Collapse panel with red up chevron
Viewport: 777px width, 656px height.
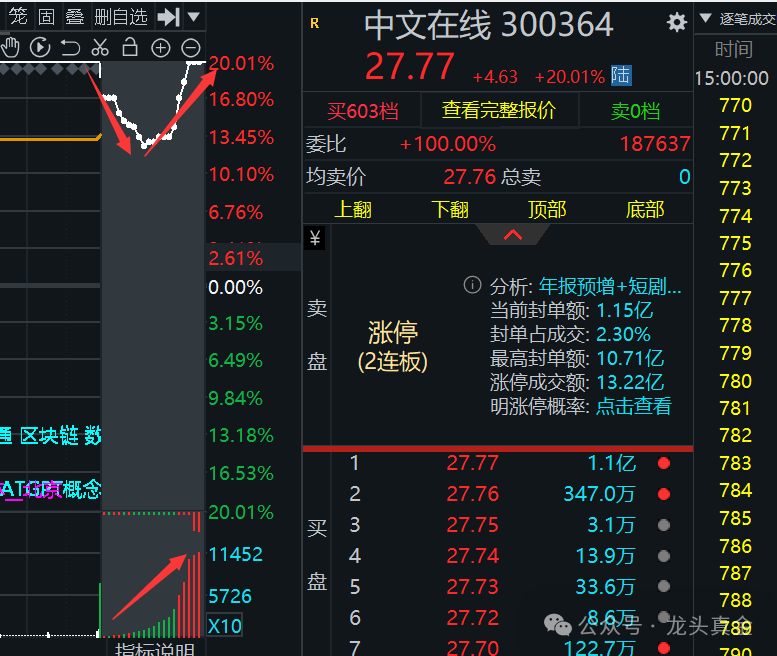click(513, 235)
